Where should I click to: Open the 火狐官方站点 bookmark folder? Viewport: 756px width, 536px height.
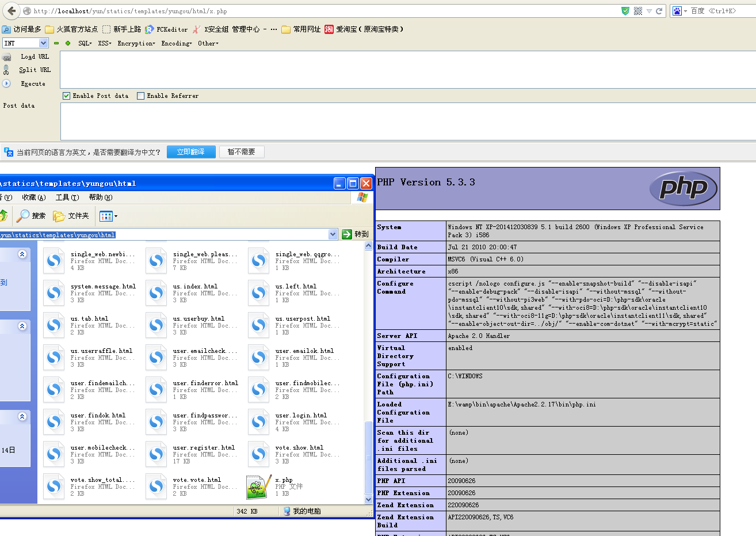tap(71, 29)
